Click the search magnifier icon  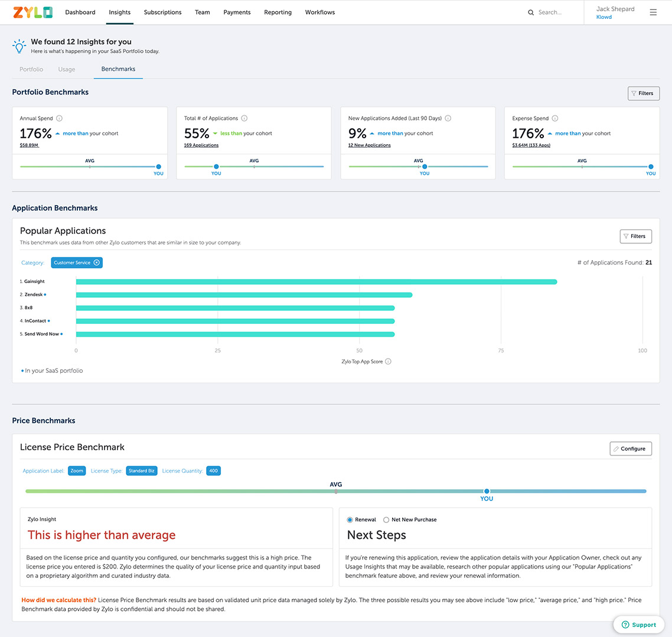(530, 12)
